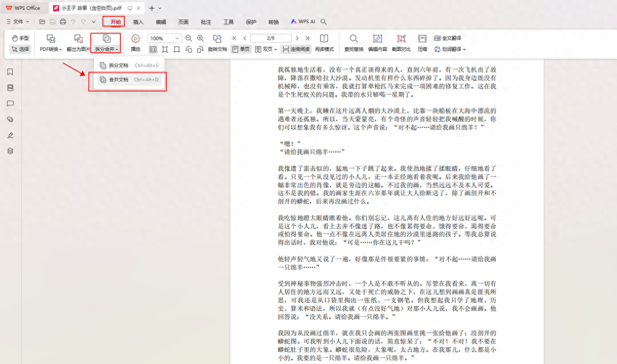Open the comments panel in sidebar
Image resolution: width=617 pixels, height=364 pixels.
pyautogui.click(x=10, y=103)
